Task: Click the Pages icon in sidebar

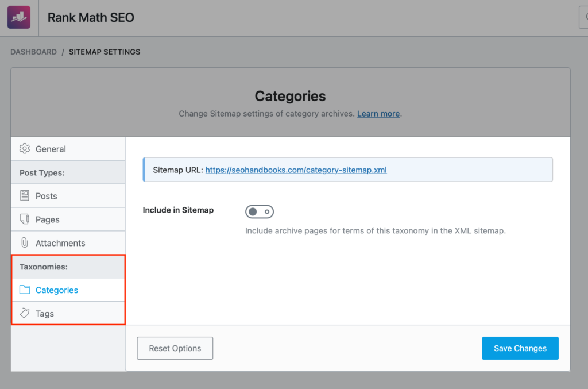Action: click(x=25, y=219)
